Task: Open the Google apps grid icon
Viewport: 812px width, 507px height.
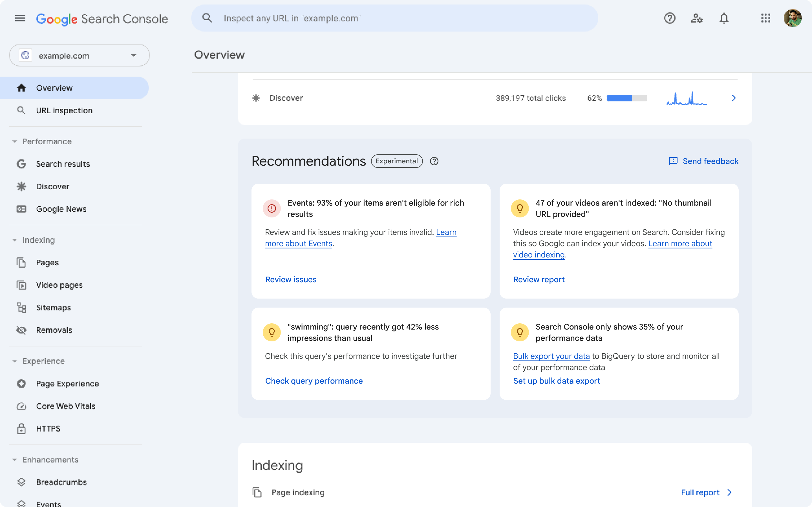Action: coord(765,18)
